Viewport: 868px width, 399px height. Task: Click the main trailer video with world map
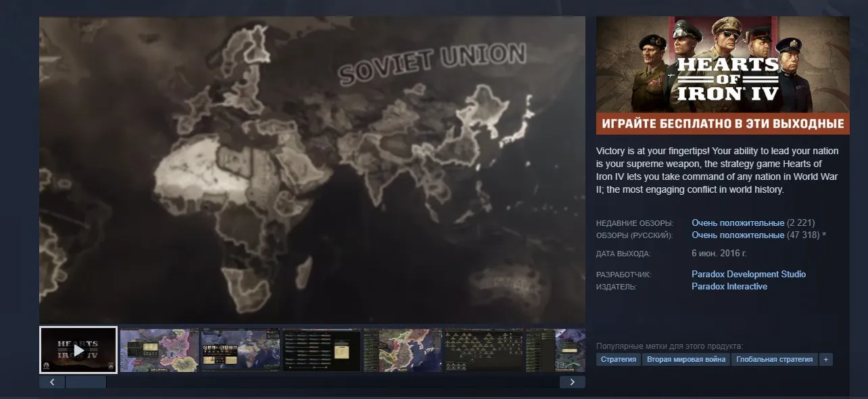coord(312,170)
